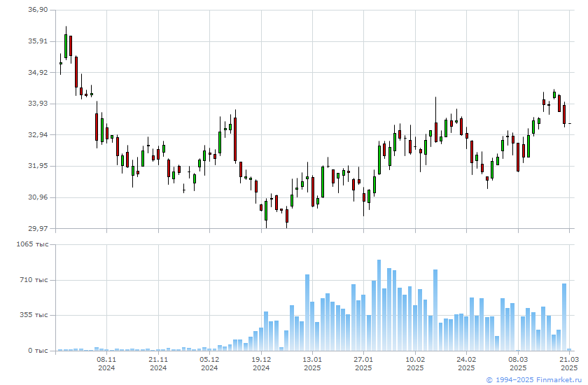
Task: Click the 29,97 price axis label
Action: 38,228
